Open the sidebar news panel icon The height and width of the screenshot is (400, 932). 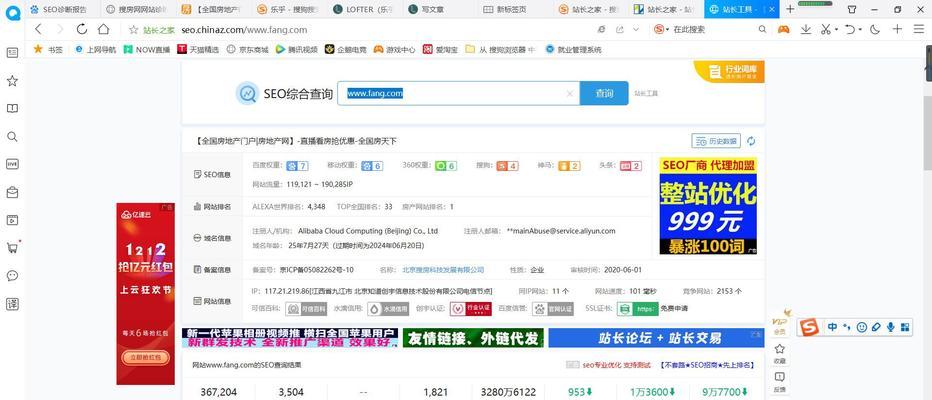(12, 52)
